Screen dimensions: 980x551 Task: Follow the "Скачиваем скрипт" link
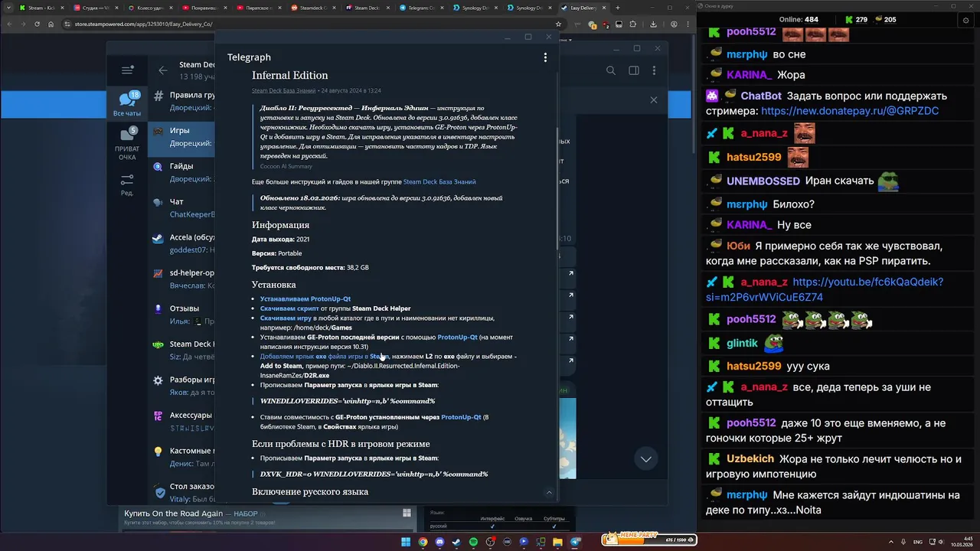[289, 308]
